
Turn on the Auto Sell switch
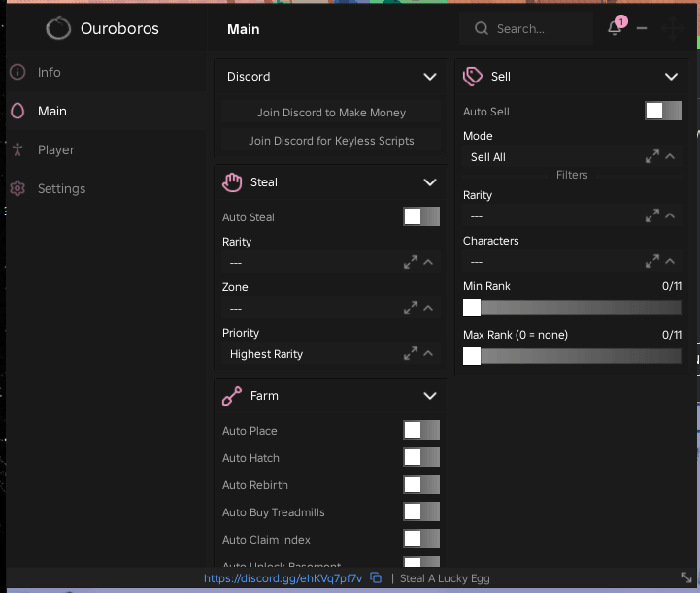pyautogui.click(x=663, y=111)
